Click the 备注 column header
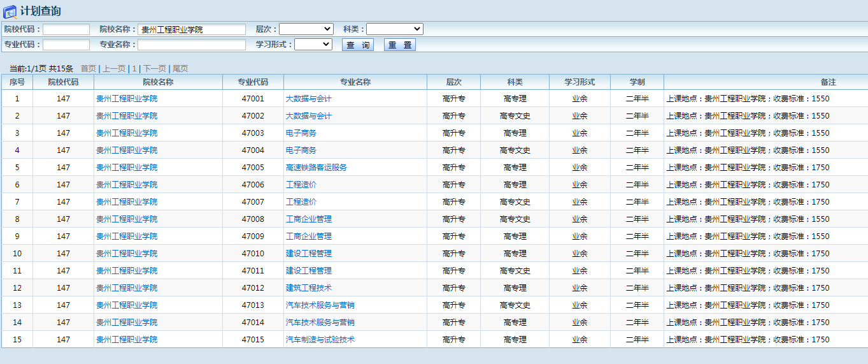 (x=828, y=82)
